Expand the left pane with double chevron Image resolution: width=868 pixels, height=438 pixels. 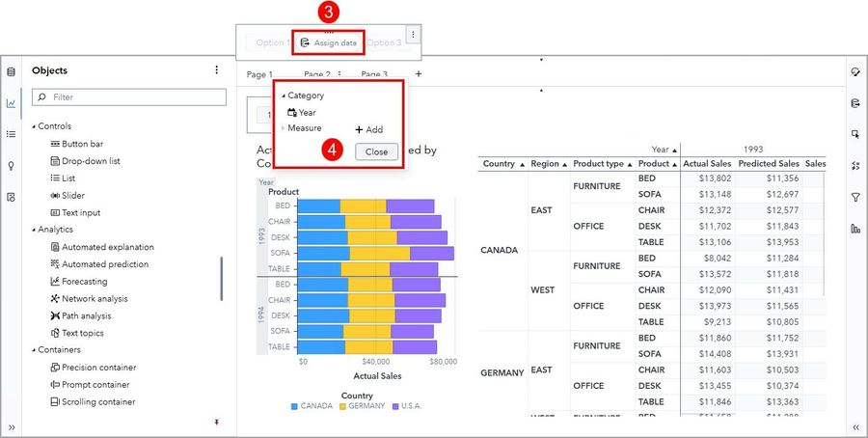[12, 427]
